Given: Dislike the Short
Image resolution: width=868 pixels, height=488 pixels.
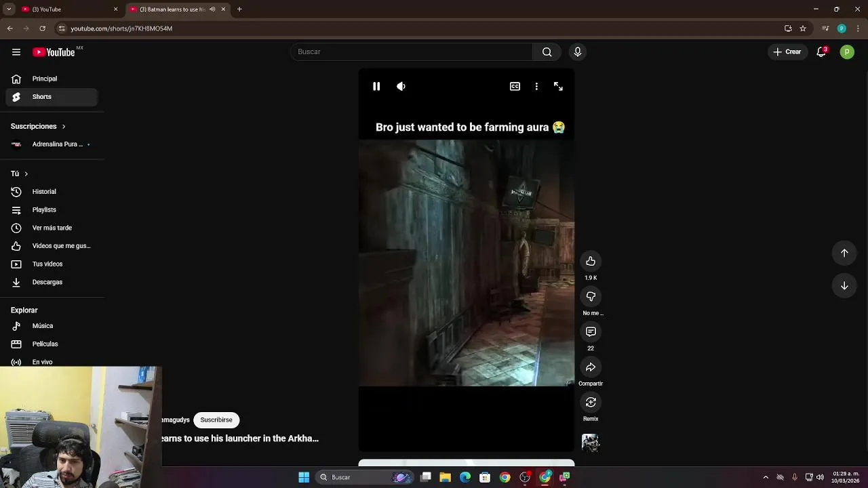Looking at the screenshot, I should 591,297.
